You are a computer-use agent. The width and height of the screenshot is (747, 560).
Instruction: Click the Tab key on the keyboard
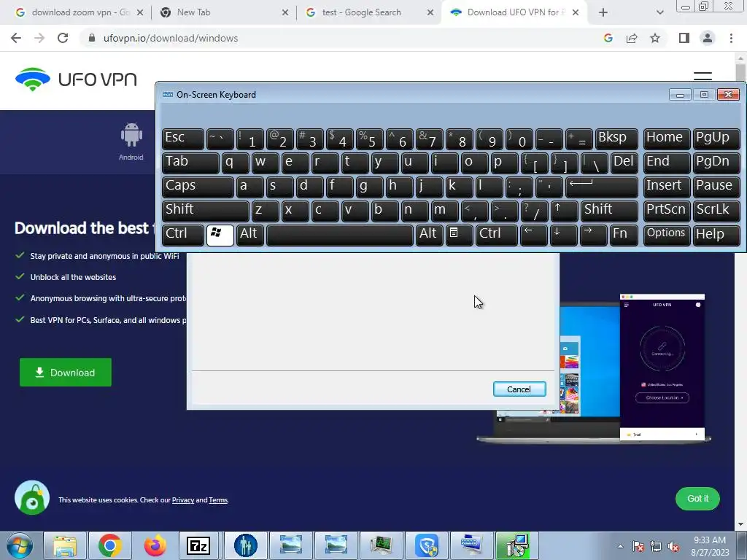pyautogui.click(x=190, y=163)
